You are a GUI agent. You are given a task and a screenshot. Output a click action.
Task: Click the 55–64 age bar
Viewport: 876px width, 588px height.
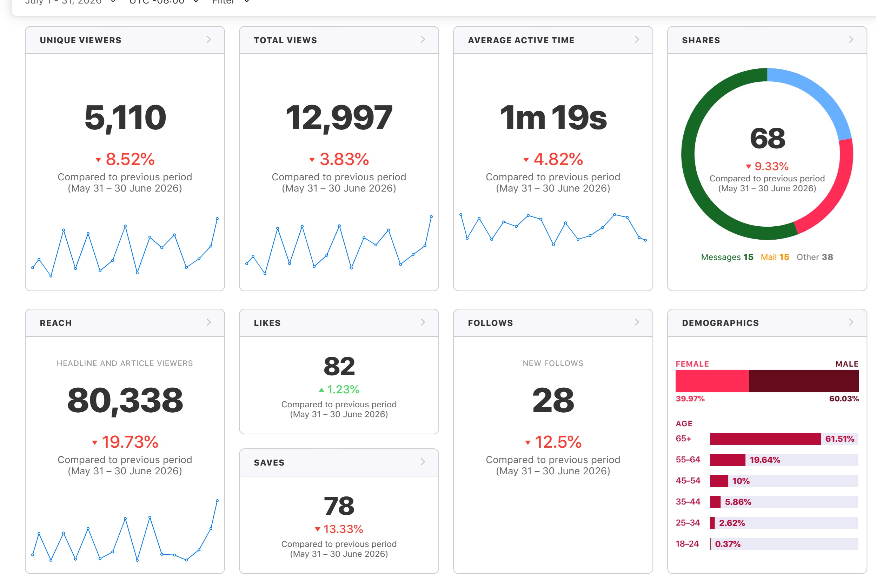point(784,460)
